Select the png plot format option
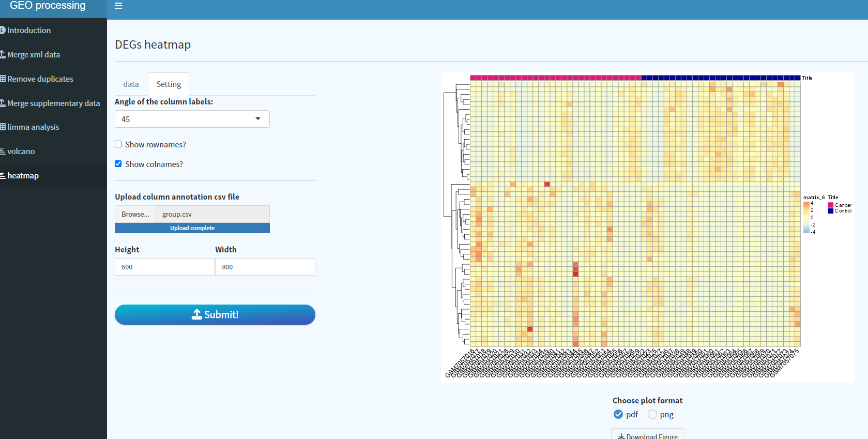 (x=652, y=414)
